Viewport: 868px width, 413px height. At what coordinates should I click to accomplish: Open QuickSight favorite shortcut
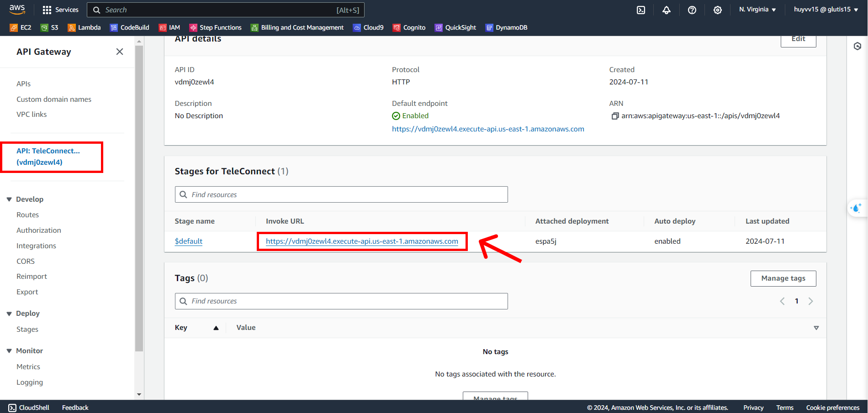(455, 27)
